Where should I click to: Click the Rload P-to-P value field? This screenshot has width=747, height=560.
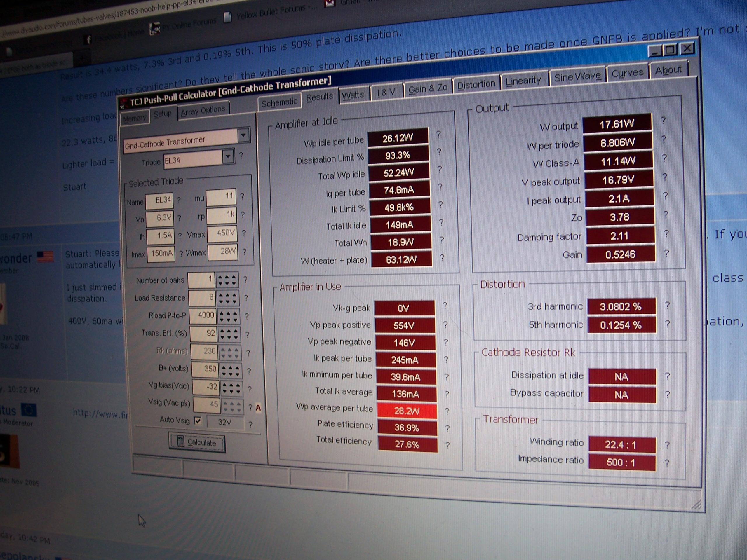tap(203, 316)
